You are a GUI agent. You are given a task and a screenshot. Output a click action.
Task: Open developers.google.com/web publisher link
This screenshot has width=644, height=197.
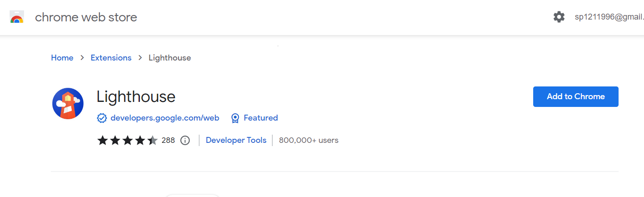point(165,118)
